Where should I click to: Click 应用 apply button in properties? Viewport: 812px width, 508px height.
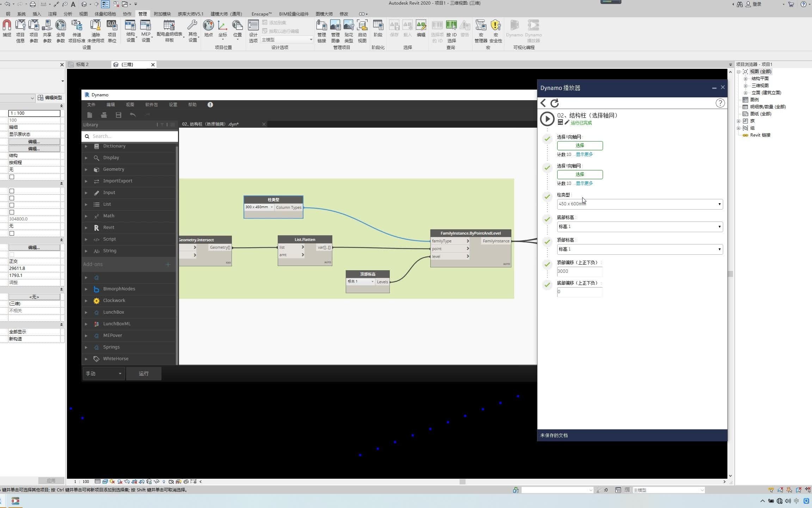(51, 480)
